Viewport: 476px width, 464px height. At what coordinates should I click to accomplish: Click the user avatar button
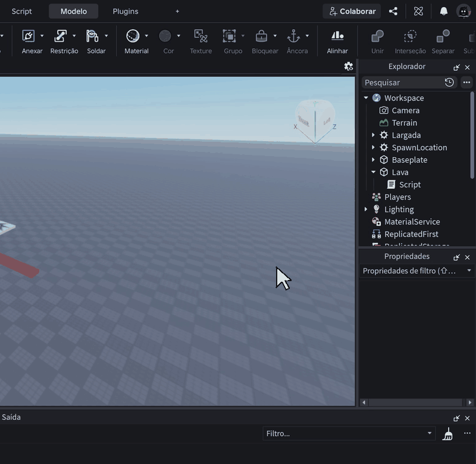[x=464, y=11]
